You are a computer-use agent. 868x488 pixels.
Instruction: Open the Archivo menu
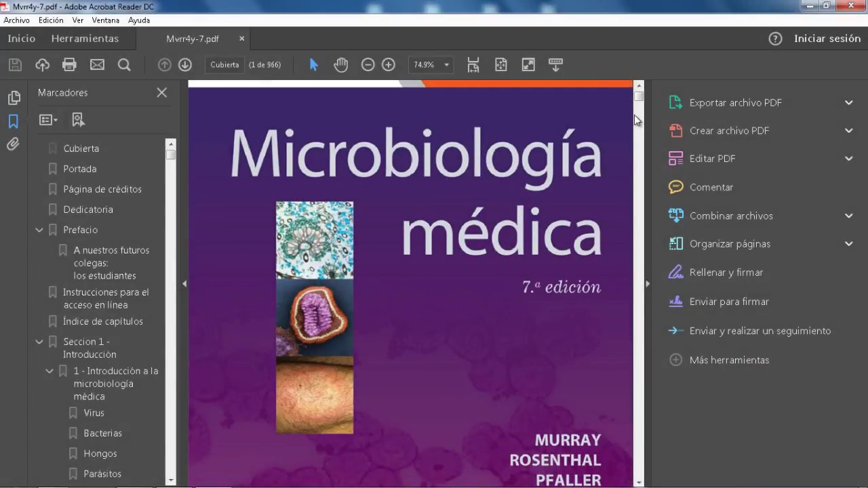point(17,20)
